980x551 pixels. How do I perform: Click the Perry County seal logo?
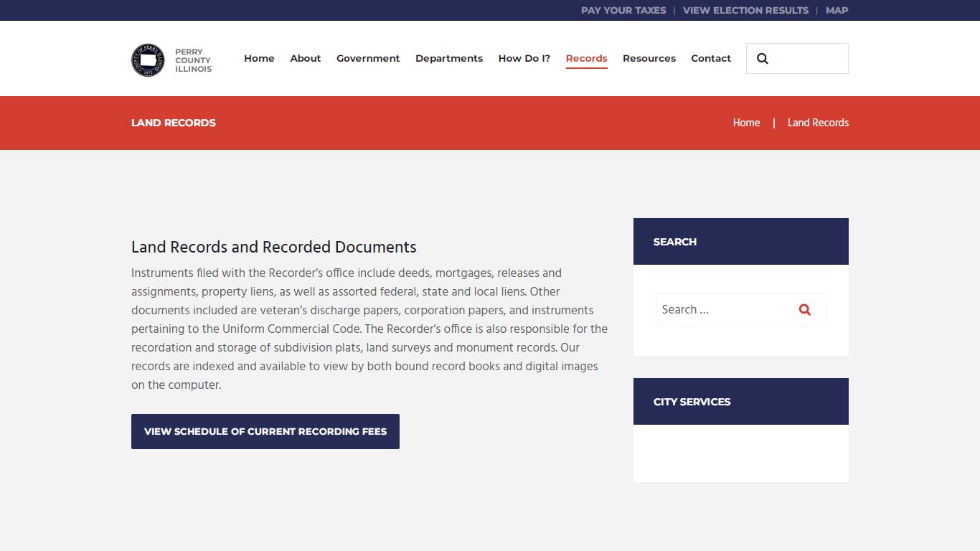148,60
